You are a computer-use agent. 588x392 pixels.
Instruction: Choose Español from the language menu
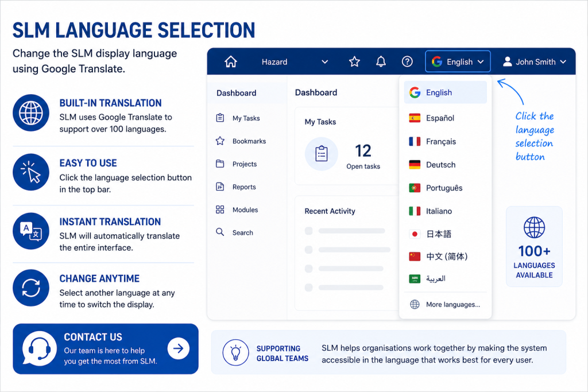[x=446, y=118]
